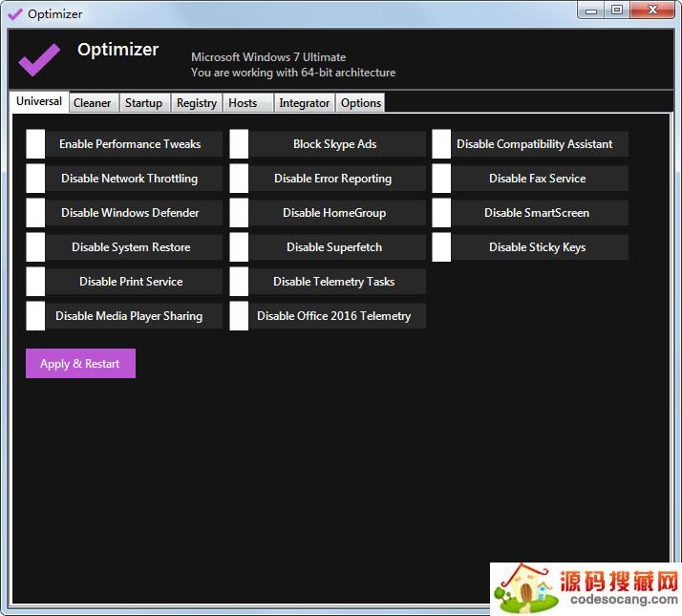This screenshot has height=616, width=682.
Task: Click the Disable Error Reporting label button
Action: (337, 179)
